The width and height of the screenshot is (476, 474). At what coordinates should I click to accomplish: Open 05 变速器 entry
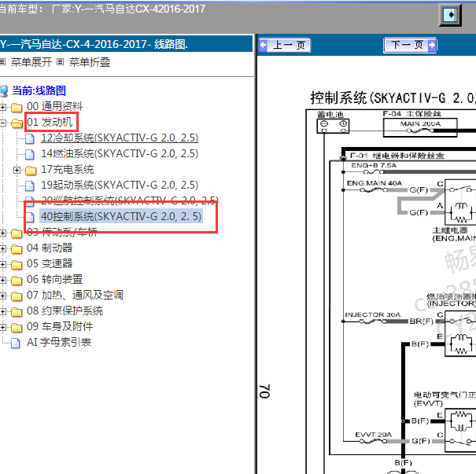pyautogui.click(x=50, y=264)
